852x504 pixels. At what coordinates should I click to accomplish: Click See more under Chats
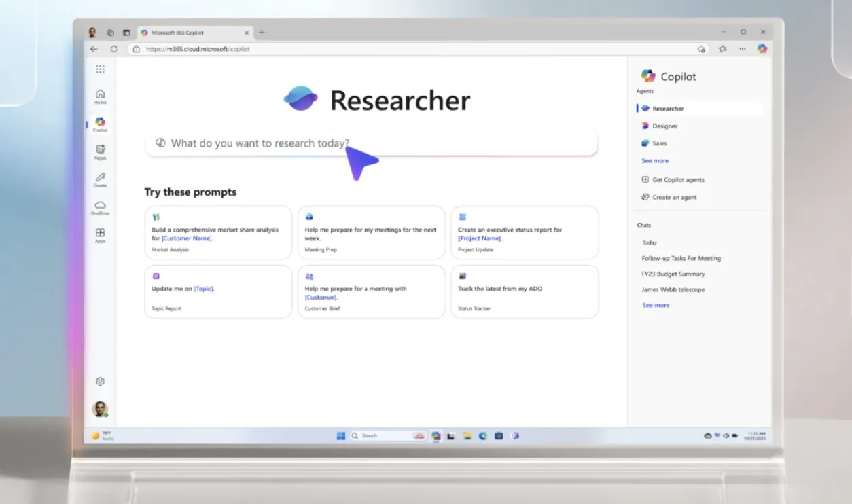click(656, 306)
